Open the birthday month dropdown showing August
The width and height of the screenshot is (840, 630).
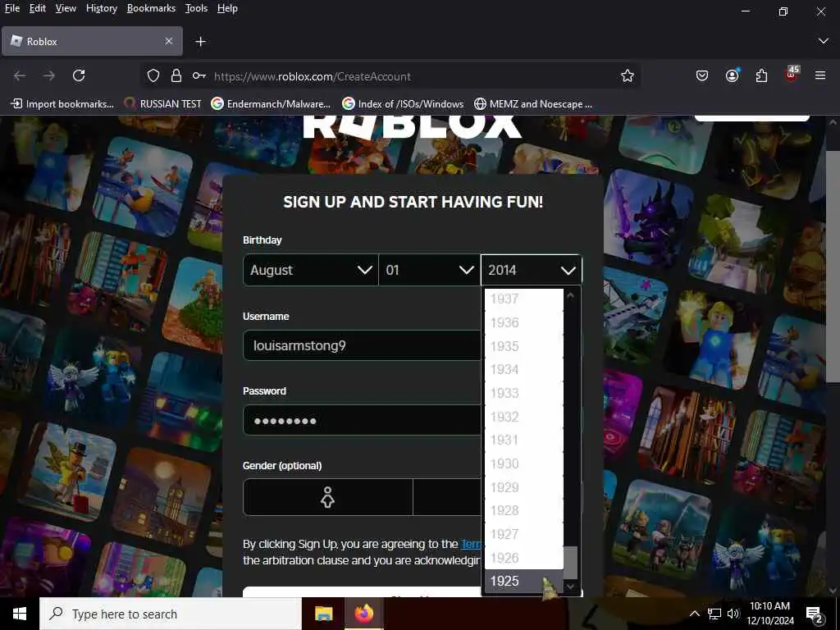pyautogui.click(x=311, y=270)
